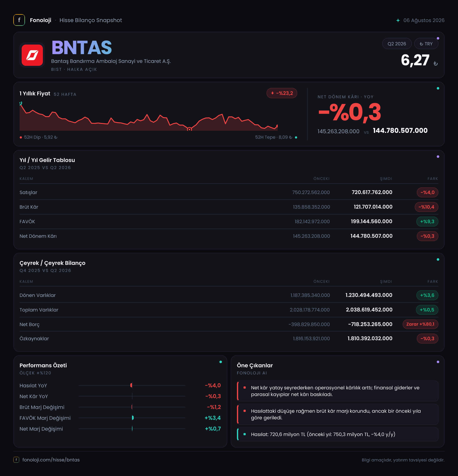Image resolution: width=458 pixels, height=476 pixels.
Task: Click the 'Hasılat: 720,6 milyon TL' highlight card
Action: (x=337, y=434)
